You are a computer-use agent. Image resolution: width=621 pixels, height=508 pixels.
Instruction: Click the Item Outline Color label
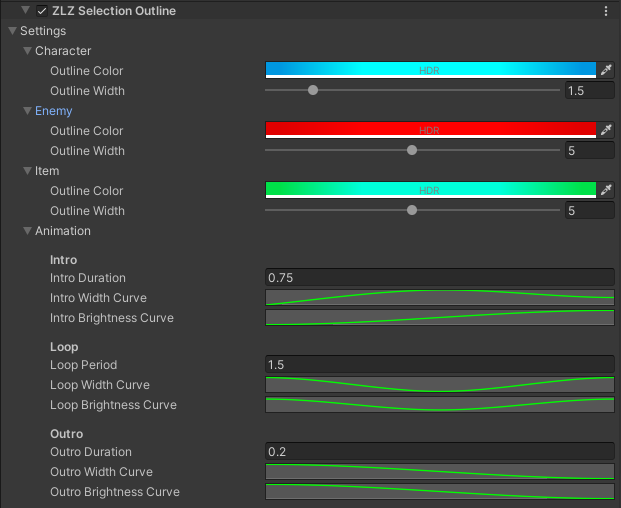click(x=86, y=191)
